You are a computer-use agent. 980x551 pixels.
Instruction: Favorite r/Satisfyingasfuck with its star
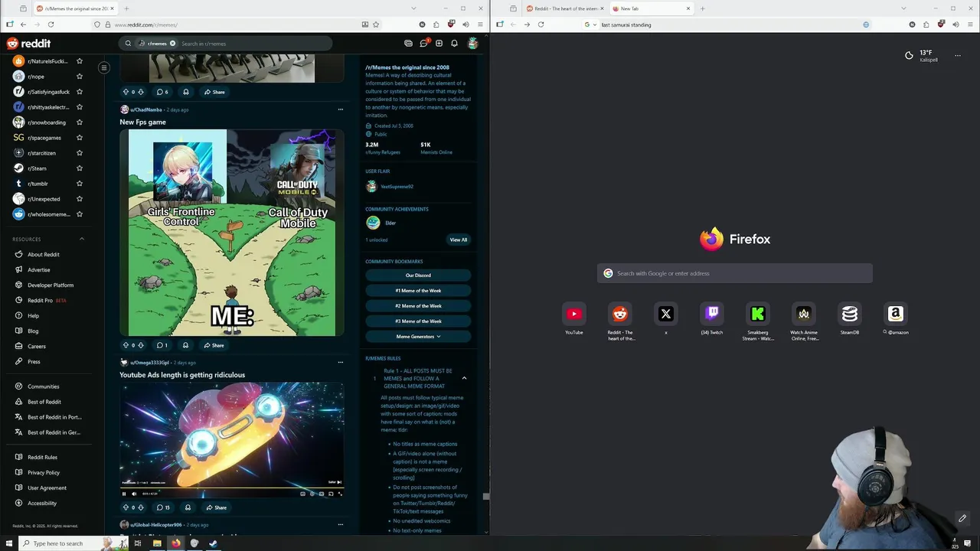pyautogui.click(x=80, y=92)
